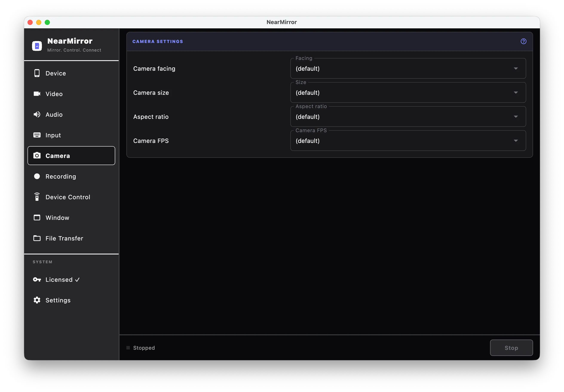The image size is (564, 392).
Task: Open Camera Settings help question icon
Action: tap(523, 41)
